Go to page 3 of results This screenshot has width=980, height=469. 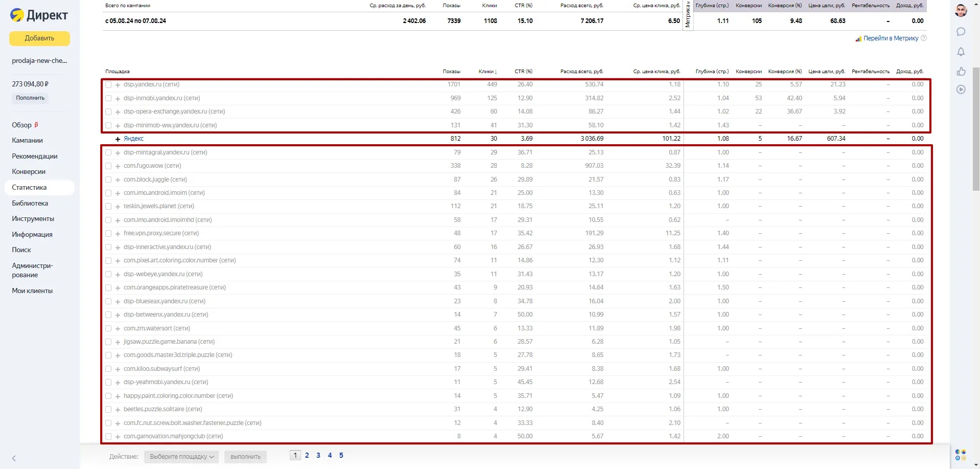click(x=318, y=455)
